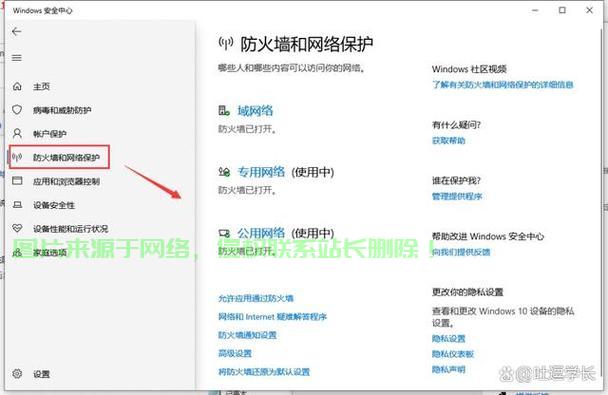The width and height of the screenshot is (608, 395).
Task: Click the Windows 社区视频 heading
Action: [x=469, y=69]
